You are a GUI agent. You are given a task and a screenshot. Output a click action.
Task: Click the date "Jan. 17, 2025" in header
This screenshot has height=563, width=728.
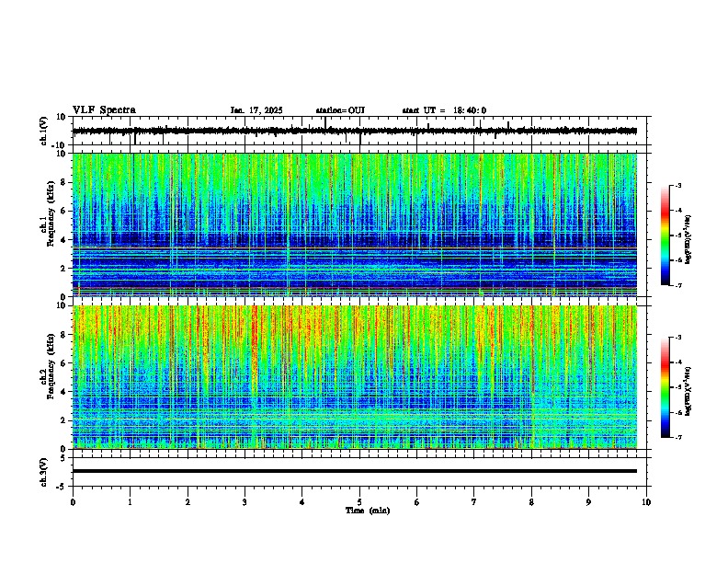pyautogui.click(x=256, y=110)
